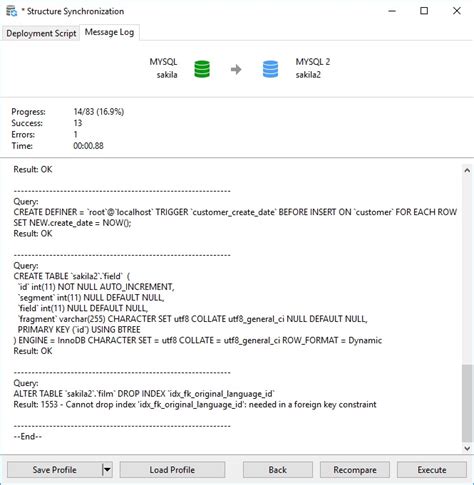The image size is (474, 485).
Task: Click the Recompare button
Action: coord(355,470)
